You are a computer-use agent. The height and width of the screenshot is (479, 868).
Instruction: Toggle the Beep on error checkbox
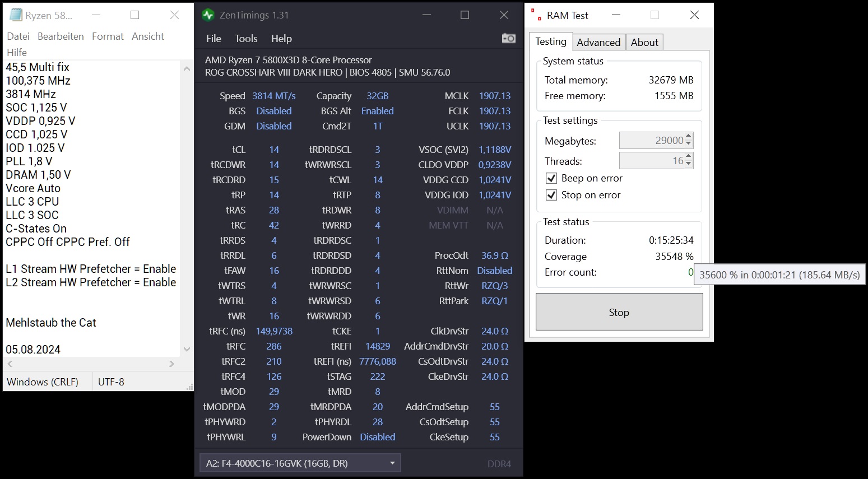[551, 178]
